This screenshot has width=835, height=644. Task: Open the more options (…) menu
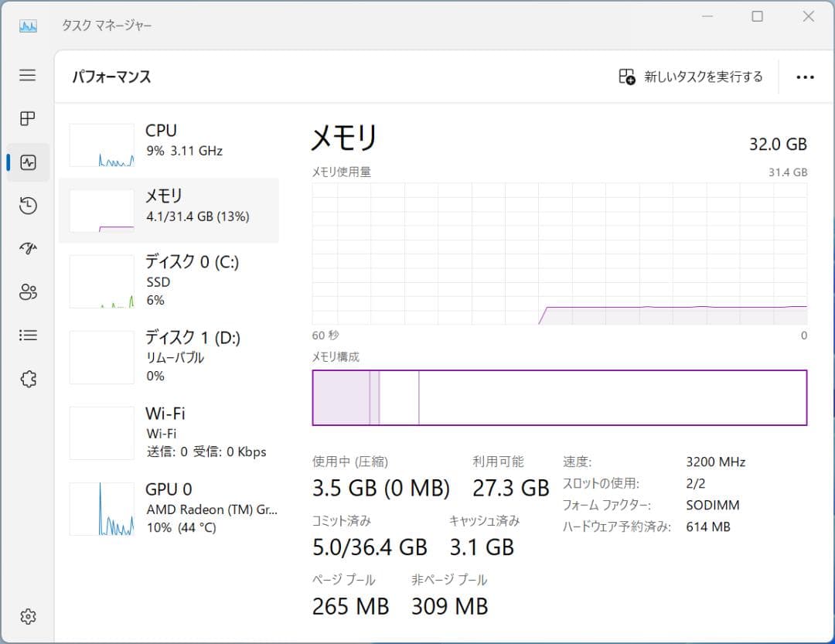806,77
